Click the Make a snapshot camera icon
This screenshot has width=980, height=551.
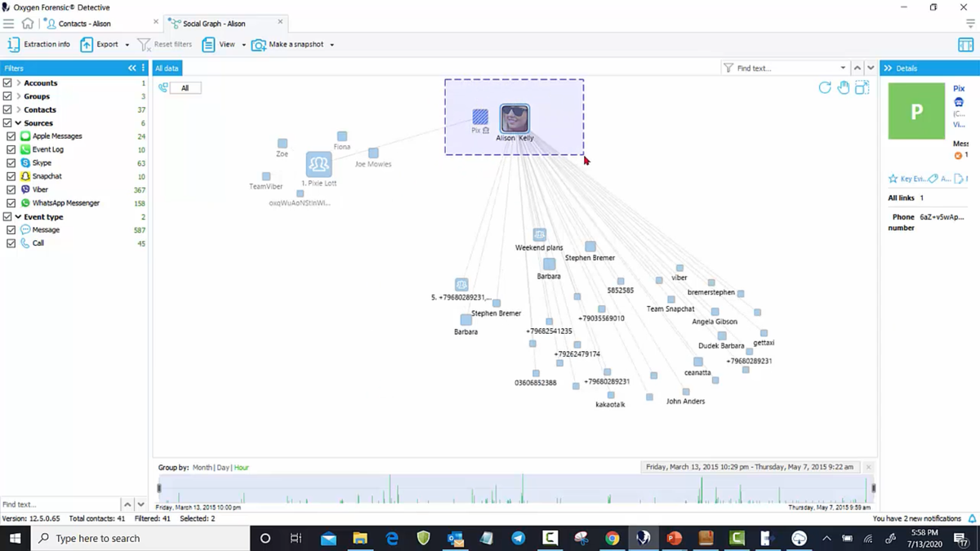click(258, 45)
